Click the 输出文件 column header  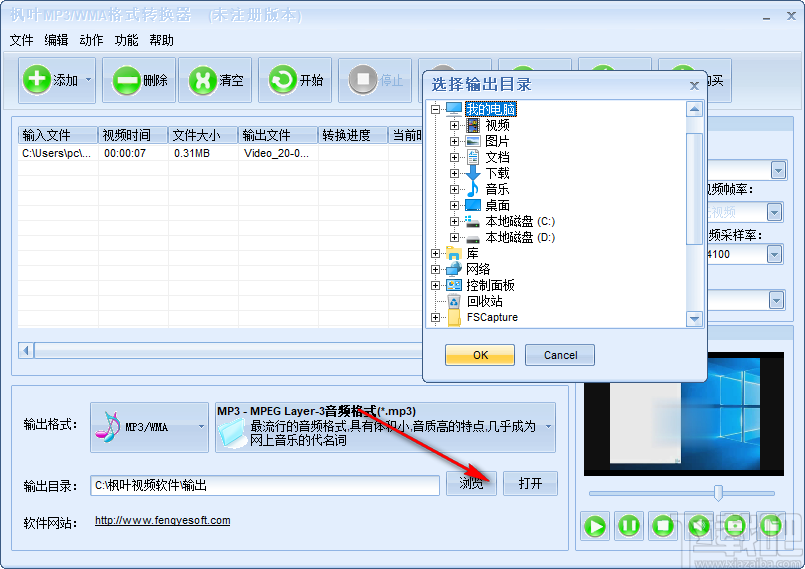point(278,135)
